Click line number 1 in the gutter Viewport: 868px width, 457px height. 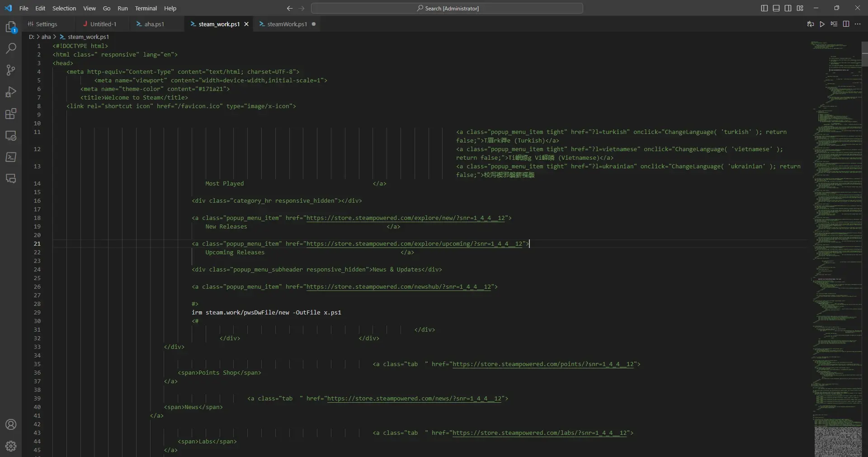click(39, 46)
